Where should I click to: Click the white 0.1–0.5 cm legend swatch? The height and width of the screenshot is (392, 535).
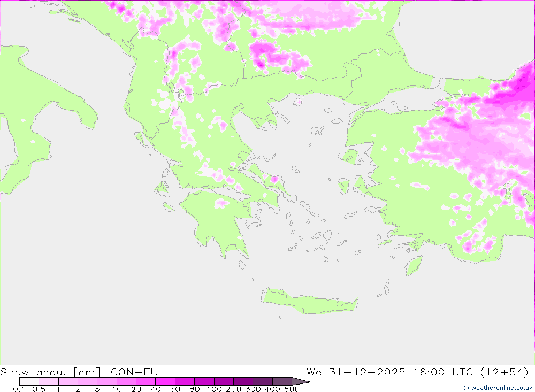29,381
